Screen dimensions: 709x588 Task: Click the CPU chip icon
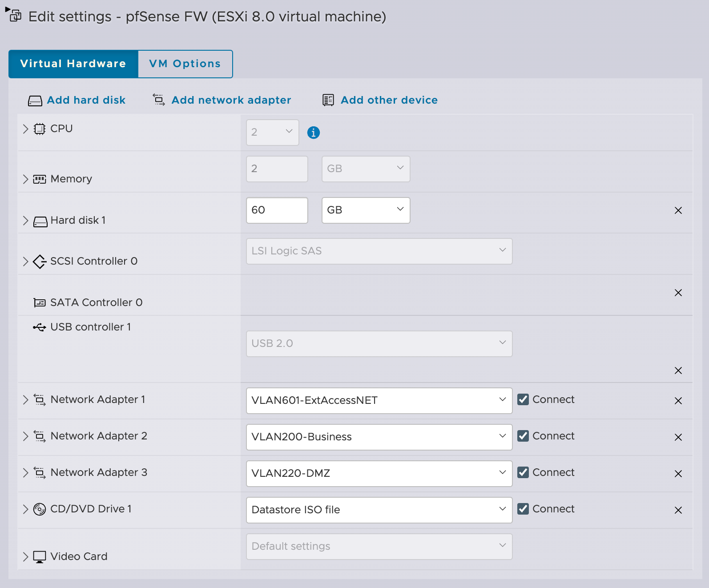click(40, 129)
